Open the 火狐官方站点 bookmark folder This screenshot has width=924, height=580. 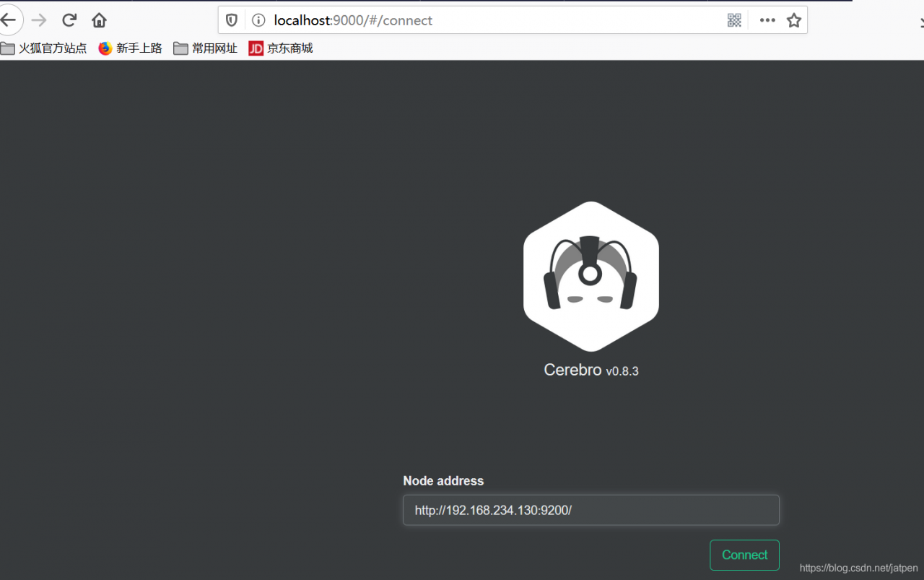(43, 48)
